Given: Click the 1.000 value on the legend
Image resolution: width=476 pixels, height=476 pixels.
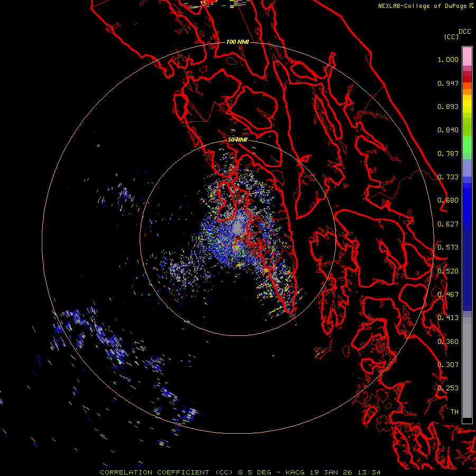Looking at the screenshot, I should coord(448,59).
